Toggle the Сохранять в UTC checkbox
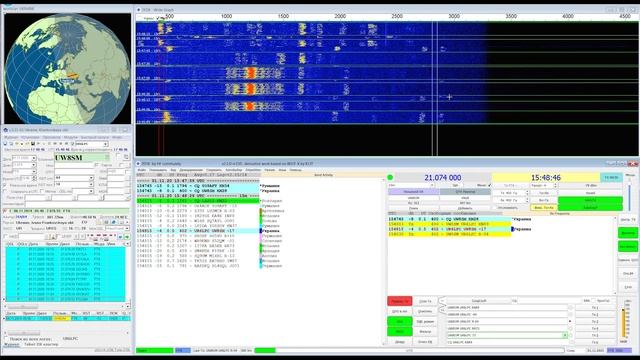Screen dimensions: 640x360 5,191
